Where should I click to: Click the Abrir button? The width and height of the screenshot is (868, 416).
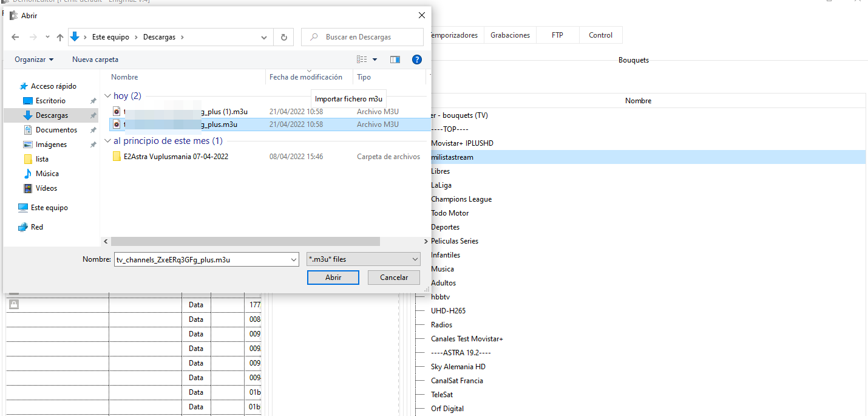(333, 278)
